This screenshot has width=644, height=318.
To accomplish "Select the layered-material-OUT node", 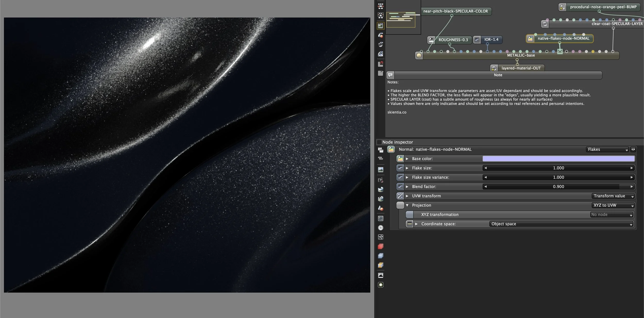I will (x=521, y=68).
